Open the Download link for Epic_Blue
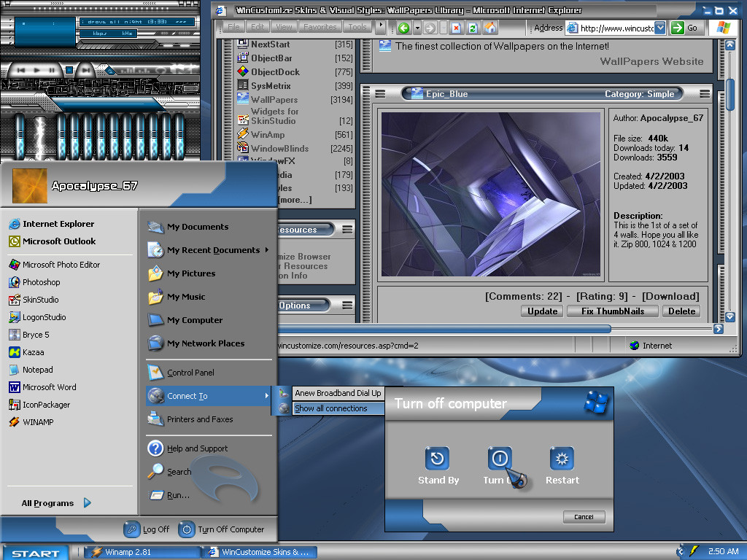The height and width of the screenshot is (560, 747). [670, 297]
